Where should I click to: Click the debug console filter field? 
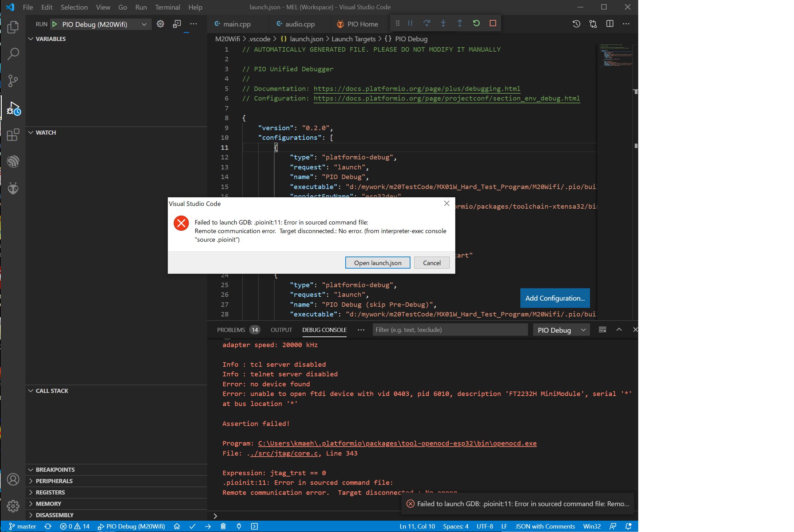[450, 330]
